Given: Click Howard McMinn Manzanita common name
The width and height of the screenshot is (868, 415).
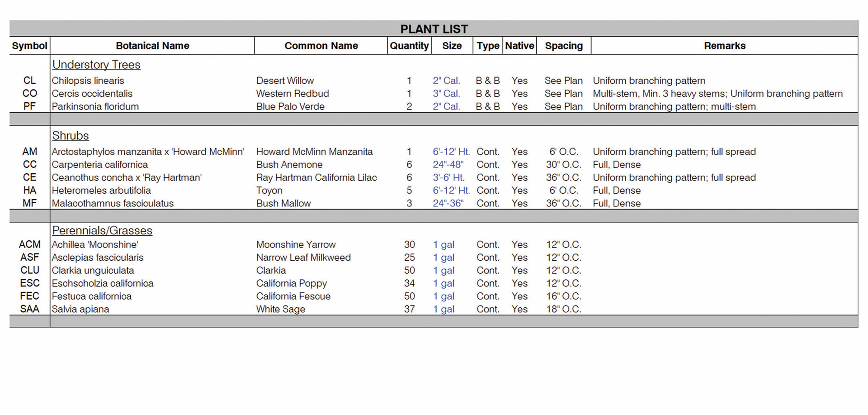Looking at the screenshot, I should [315, 152].
